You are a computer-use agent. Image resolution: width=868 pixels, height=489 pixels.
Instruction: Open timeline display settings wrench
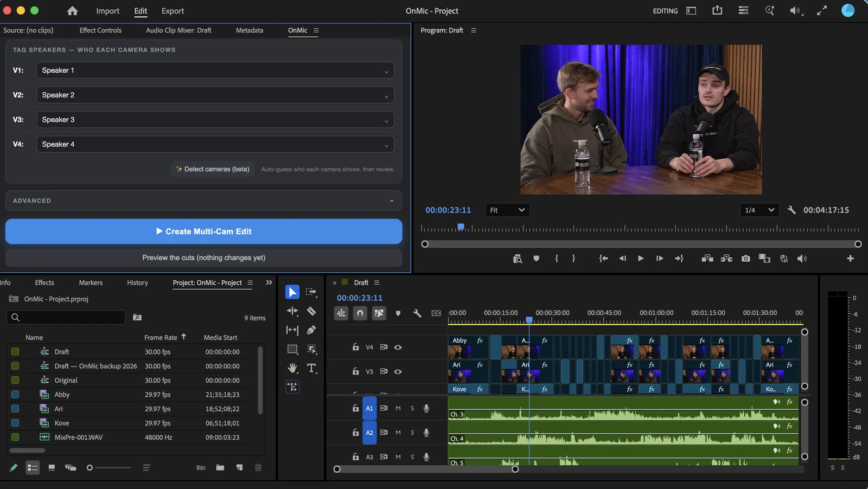(417, 313)
